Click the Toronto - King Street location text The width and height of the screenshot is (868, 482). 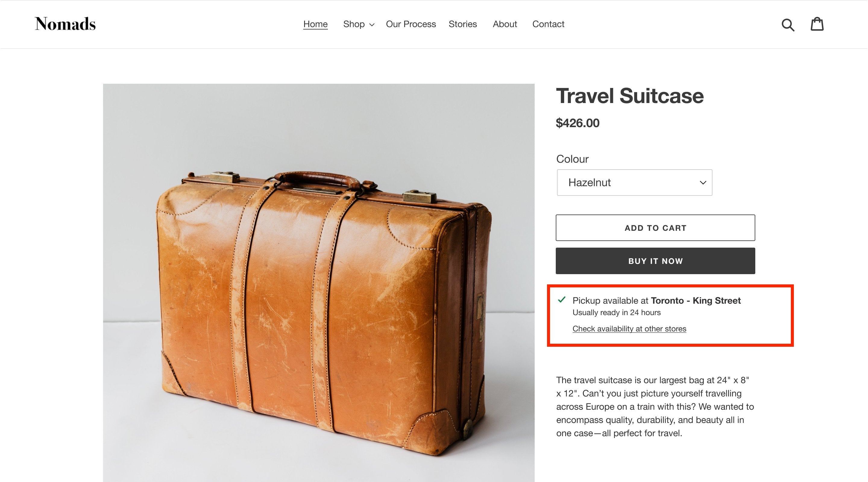pos(696,300)
